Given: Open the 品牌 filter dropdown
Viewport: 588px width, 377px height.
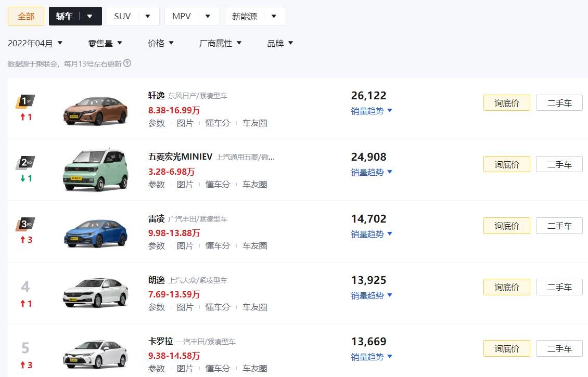Looking at the screenshot, I should [x=280, y=43].
